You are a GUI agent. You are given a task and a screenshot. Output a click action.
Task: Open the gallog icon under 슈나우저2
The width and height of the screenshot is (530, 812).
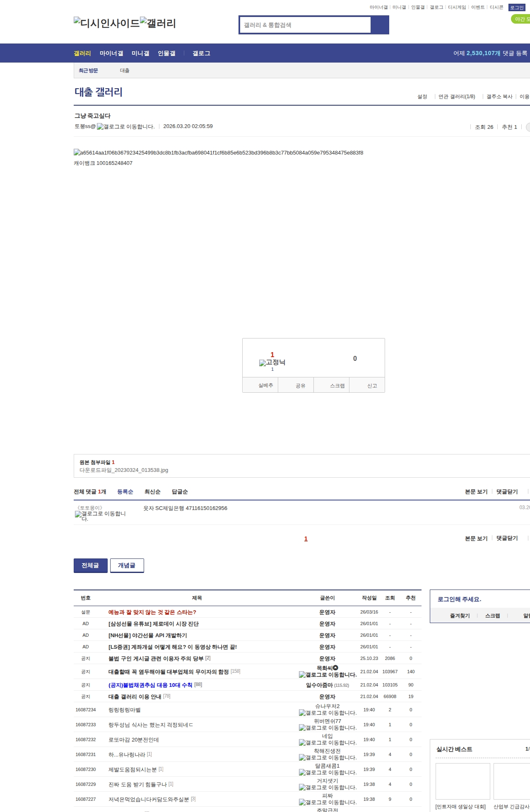point(328,713)
